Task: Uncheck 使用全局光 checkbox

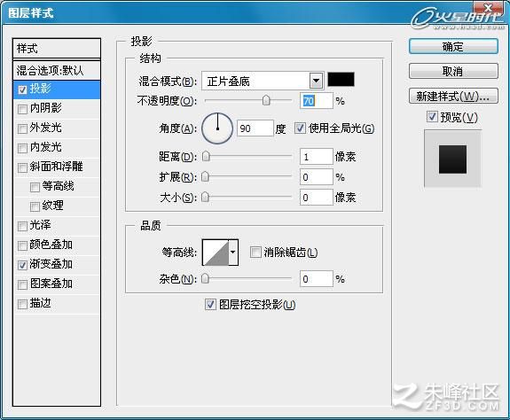Action: click(x=300, y=128)
